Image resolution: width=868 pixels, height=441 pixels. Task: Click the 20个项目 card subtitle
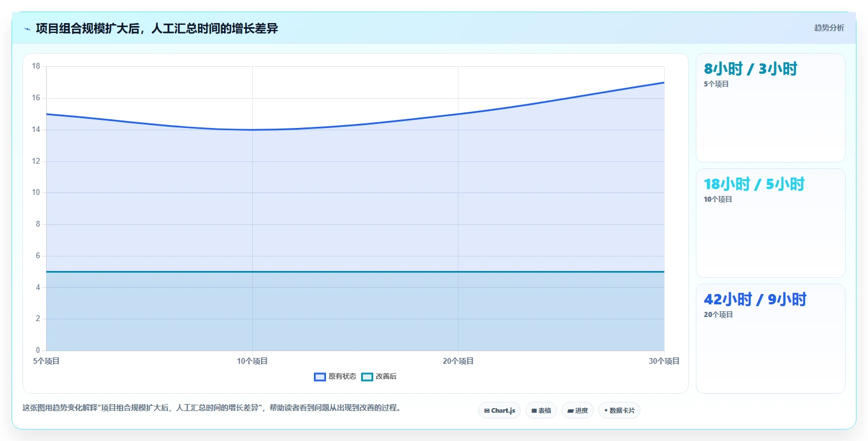[x=718, y=315]
